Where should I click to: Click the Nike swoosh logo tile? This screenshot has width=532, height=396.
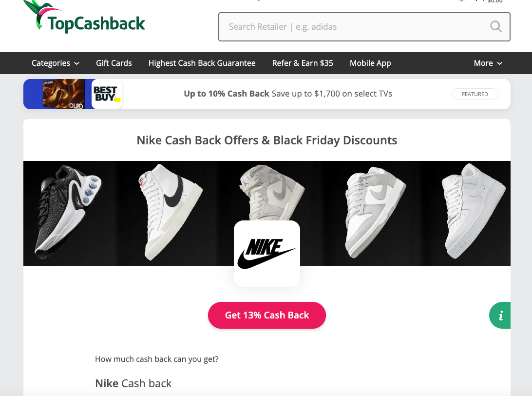[266, 254]
